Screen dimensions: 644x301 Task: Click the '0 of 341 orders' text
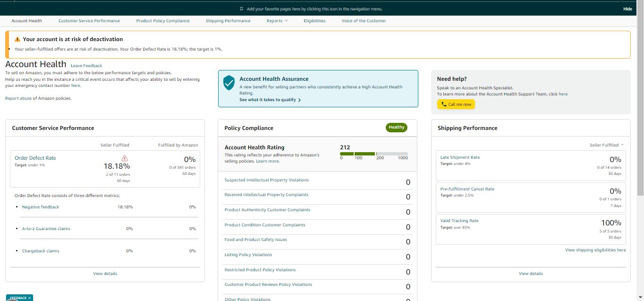(x=182, y=167)
